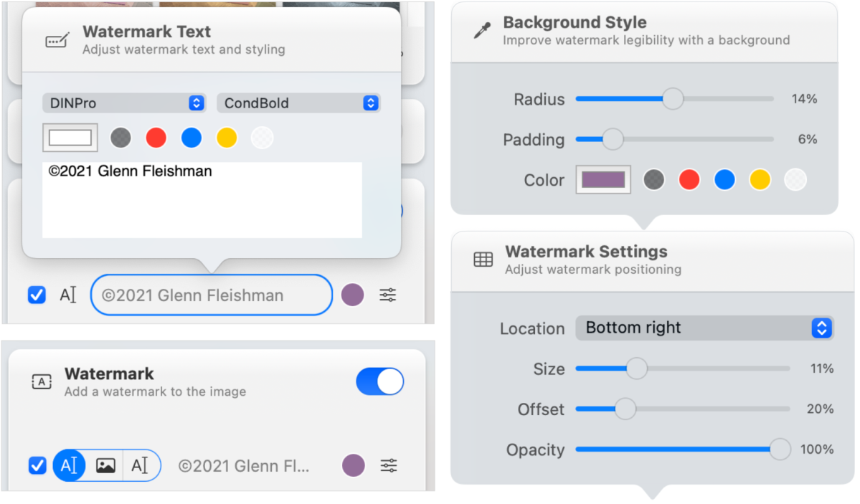Viewport: 860px width, 504px height.
Task: Choose red swatch in Watermark Text colors
Action: 156,138
